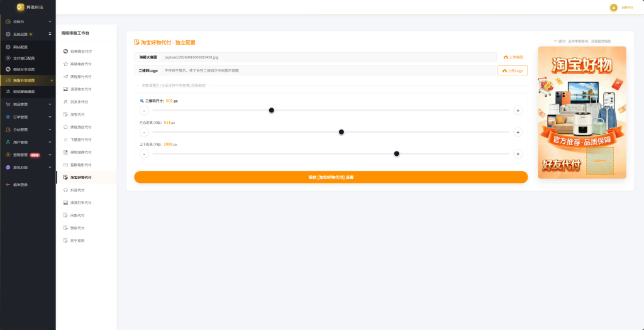Select 飞猪旅行代付 in the template list
The image size is (644, 330).
click(x=86, y=140)
